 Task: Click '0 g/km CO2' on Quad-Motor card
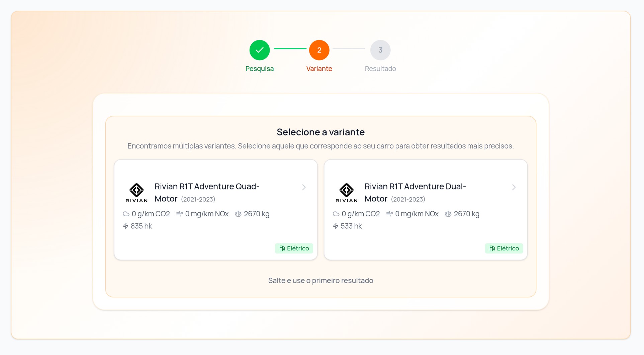tap(151, 214)
